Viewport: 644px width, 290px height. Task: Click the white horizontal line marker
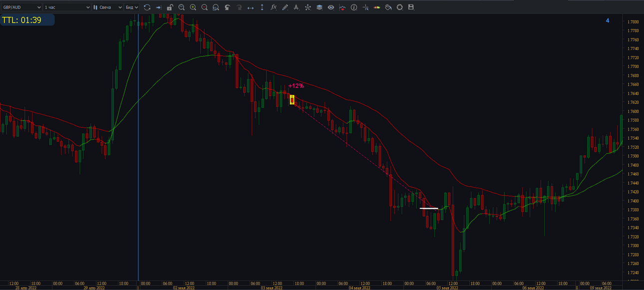(429, 208)
